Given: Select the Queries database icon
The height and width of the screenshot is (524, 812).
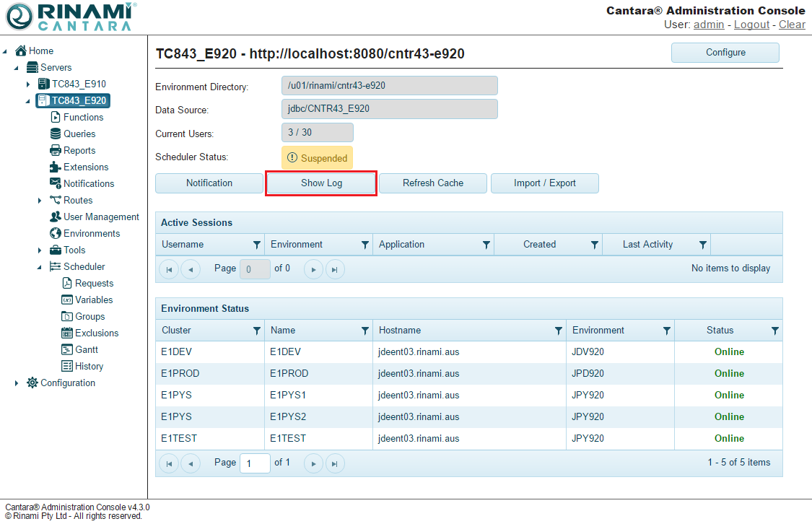Looking at the screenshot, I should point(56,134).
